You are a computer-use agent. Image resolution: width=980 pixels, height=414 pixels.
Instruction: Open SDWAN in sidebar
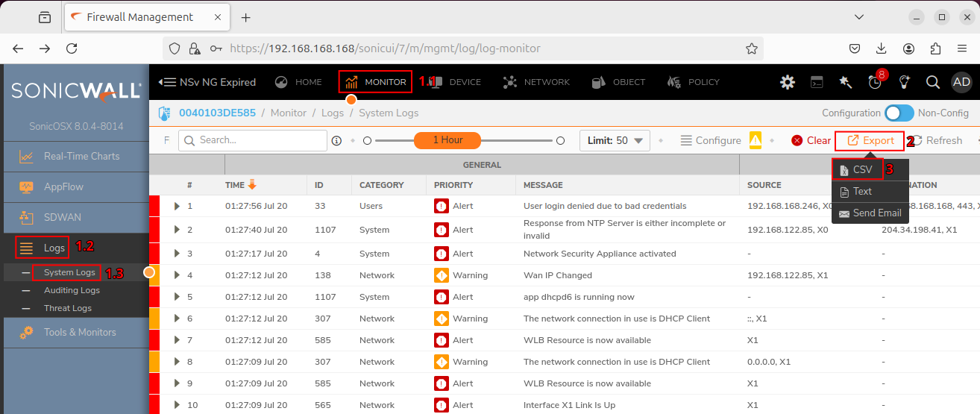[x=75, y=218]
